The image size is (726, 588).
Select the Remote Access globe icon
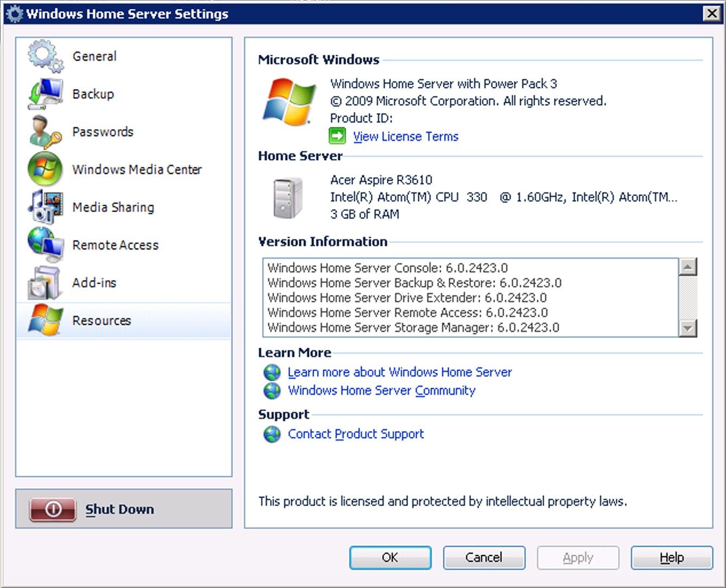[x=46, y=245]
